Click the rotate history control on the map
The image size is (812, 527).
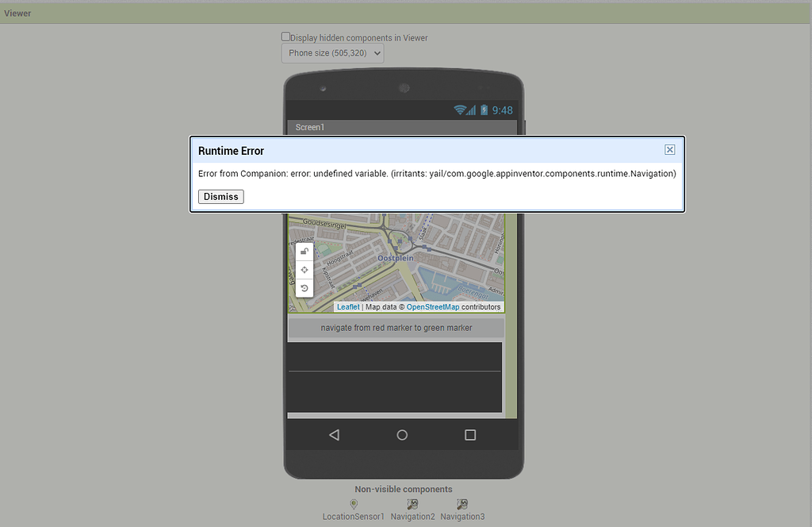click(x=304, y=287)
